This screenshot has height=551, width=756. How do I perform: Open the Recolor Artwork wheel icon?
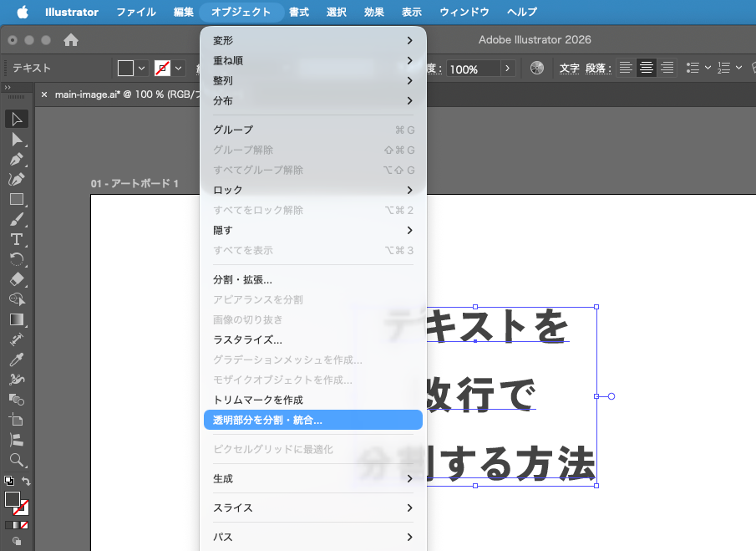coord(537,69)
